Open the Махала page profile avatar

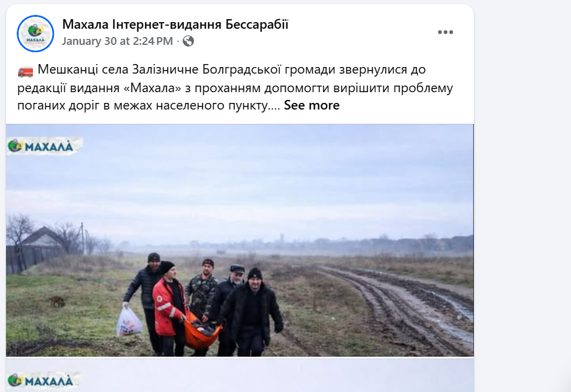(x=35, y=34)
